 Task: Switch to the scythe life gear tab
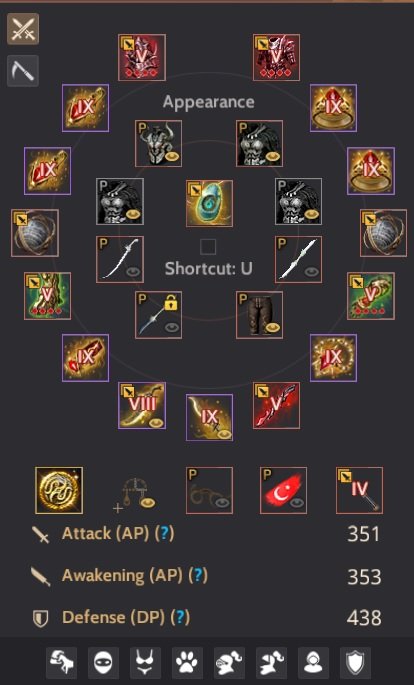point(23,71)
